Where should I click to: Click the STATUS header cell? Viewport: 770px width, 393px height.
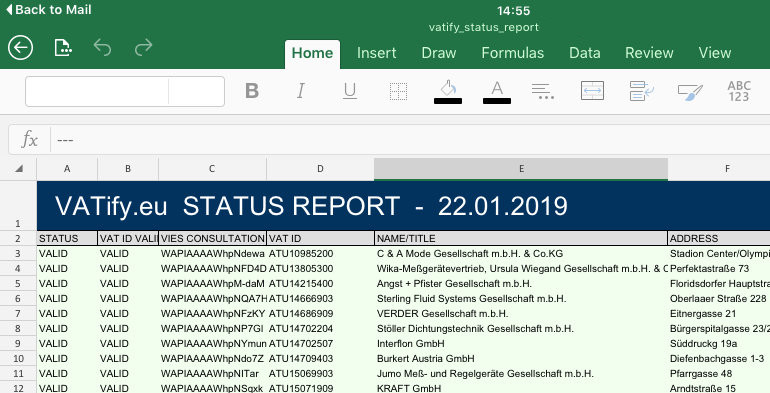67,238
